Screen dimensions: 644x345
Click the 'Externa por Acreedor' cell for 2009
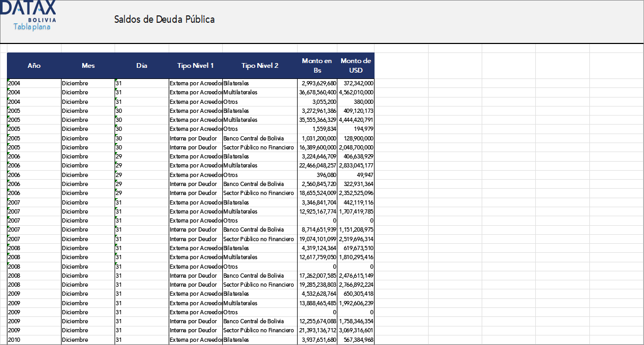[194, 294]
